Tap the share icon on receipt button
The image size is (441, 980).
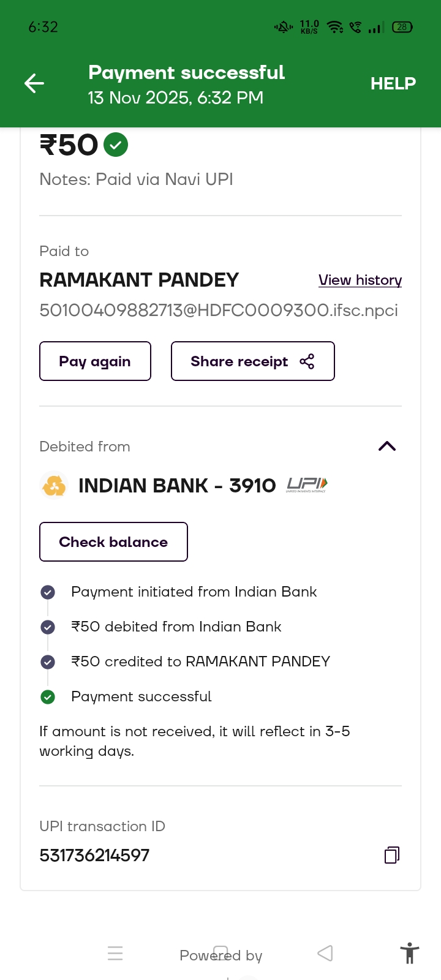(x=307, y=361)
